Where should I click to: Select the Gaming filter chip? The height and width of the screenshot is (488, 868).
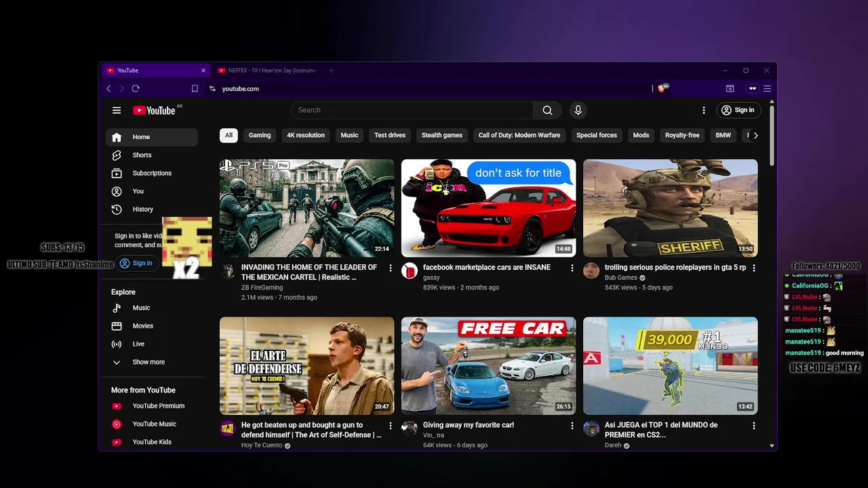pos(260,136)
